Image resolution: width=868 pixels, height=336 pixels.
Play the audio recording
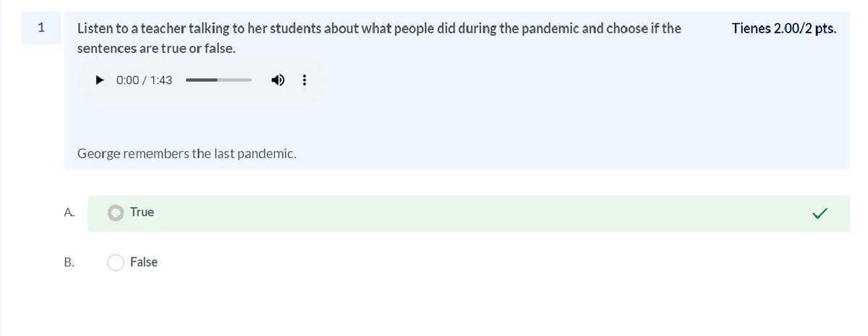[100, 80]
